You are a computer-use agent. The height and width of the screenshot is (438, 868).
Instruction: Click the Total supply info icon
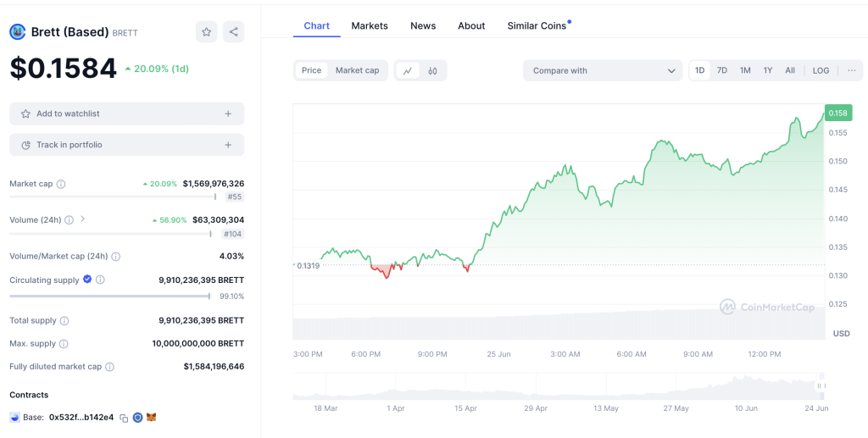(x=64, y=321)
